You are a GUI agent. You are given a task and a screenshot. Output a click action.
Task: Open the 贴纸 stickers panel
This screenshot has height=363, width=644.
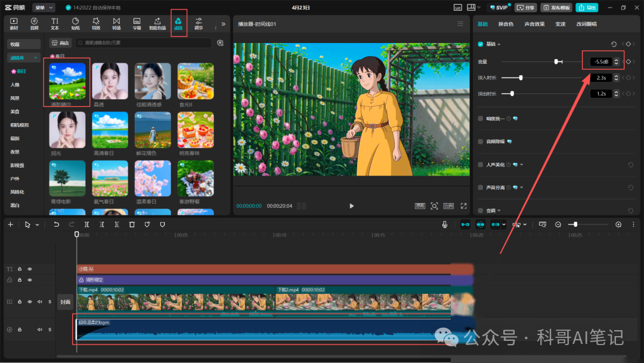pos(75,24)
